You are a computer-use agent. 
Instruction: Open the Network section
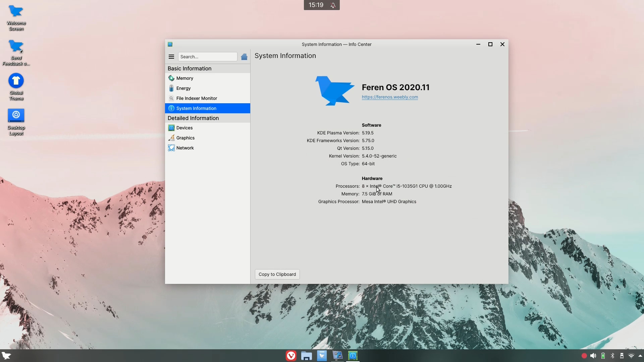[x=184, y=147]
